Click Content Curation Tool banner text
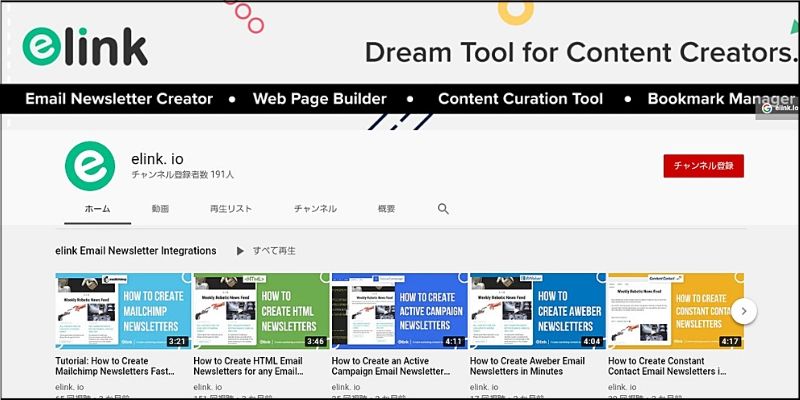 point(520,99)
